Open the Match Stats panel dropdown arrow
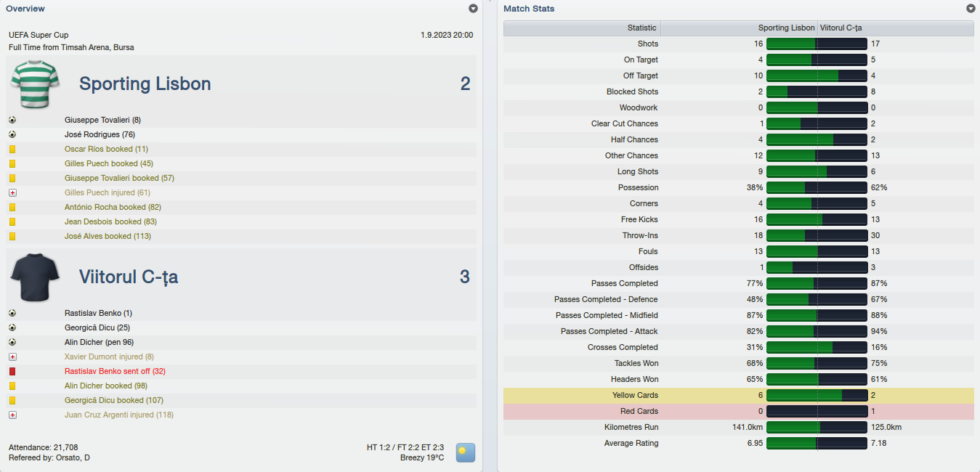The height and width of the screenshot is (472, 980). 971,9
